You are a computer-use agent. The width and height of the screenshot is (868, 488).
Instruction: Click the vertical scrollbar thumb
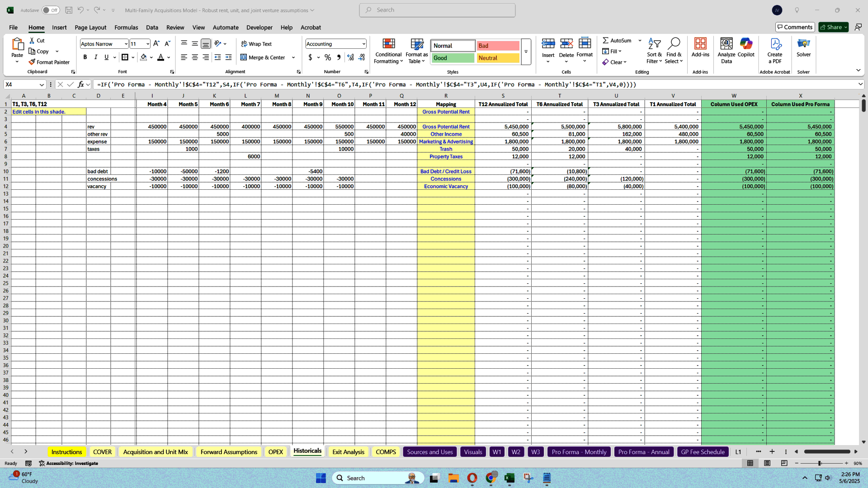click(863, 105)
